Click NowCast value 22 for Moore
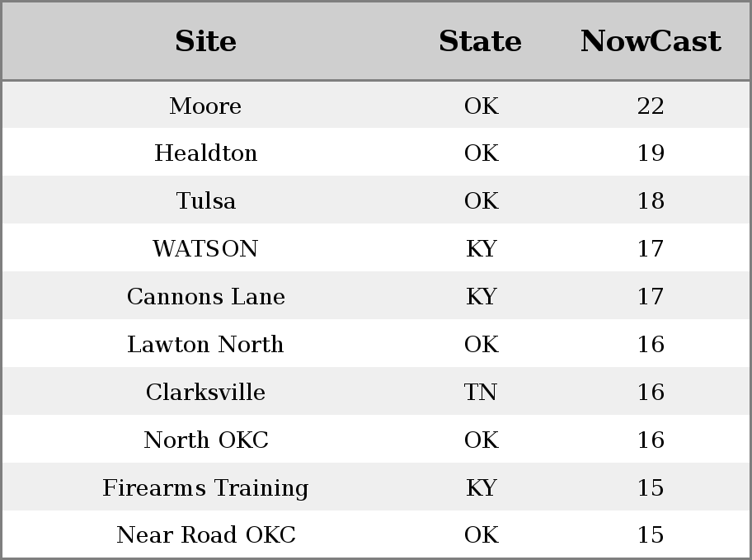 click(x=651, y=106)
